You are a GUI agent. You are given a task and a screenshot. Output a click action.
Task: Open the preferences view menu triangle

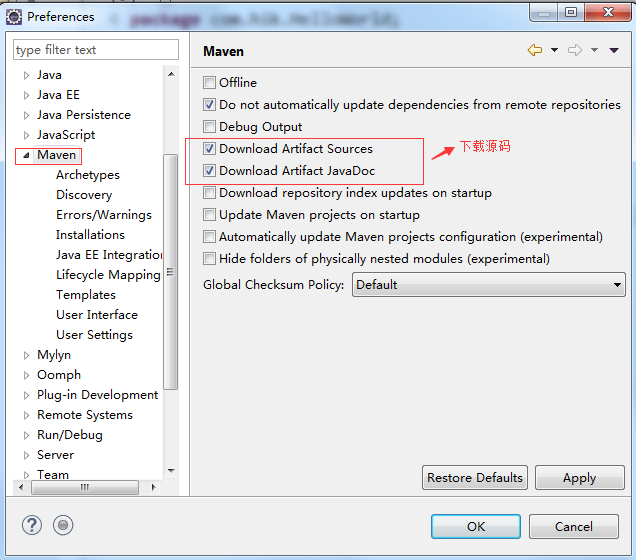coord(614,50)
